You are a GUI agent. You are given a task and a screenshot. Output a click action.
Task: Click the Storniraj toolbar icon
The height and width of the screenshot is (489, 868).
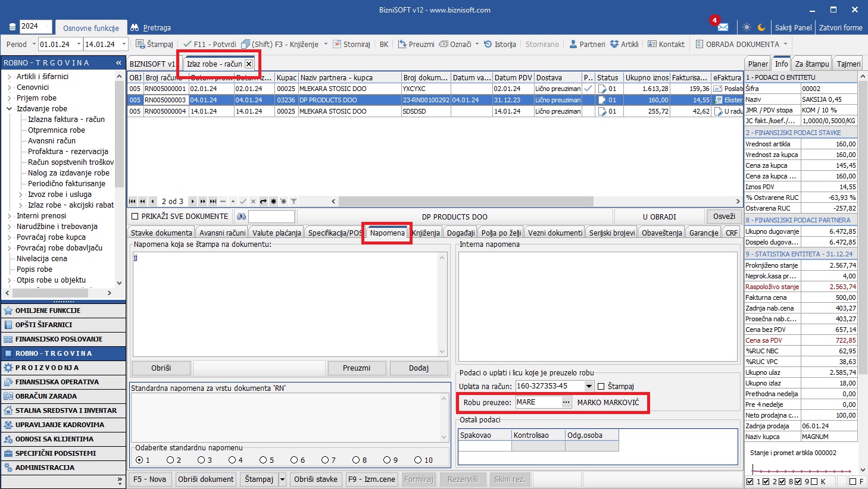[337, 44]
